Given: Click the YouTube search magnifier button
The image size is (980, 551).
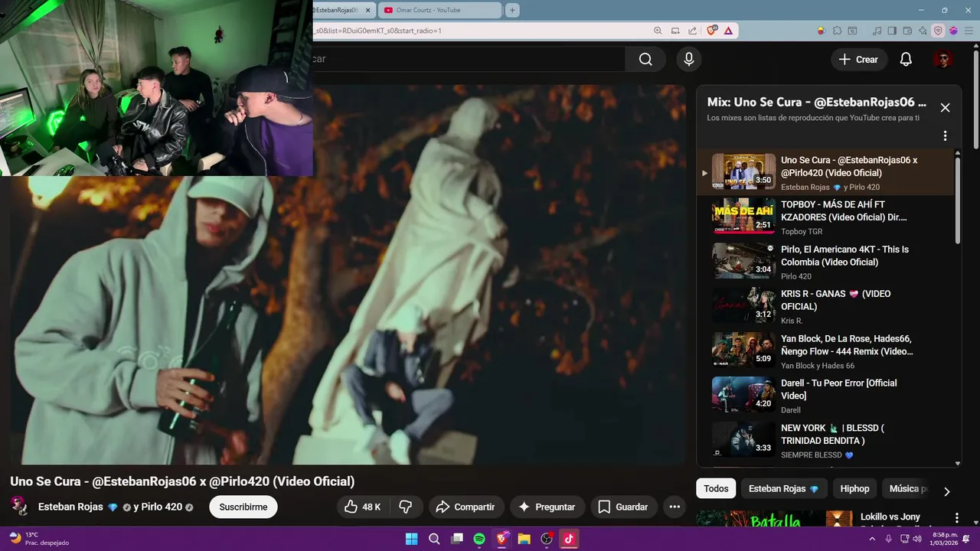Looking at the screenshot, I should point(645,59).
